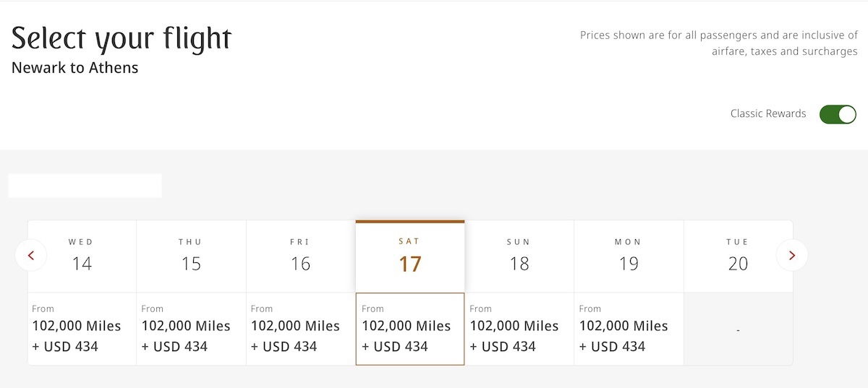The image size is (868, 388).
Task: Click the Classic Rewards label
Action: tap(768, 113)
